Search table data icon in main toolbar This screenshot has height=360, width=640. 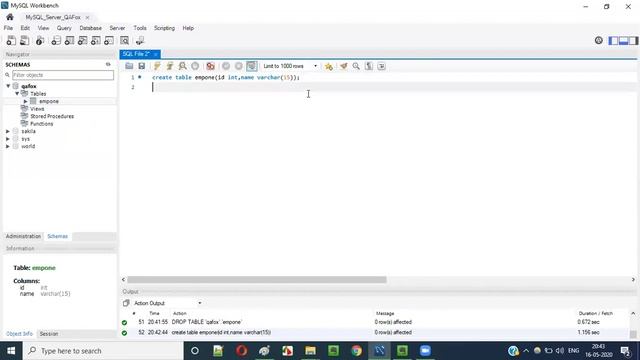tap(124, 40)
